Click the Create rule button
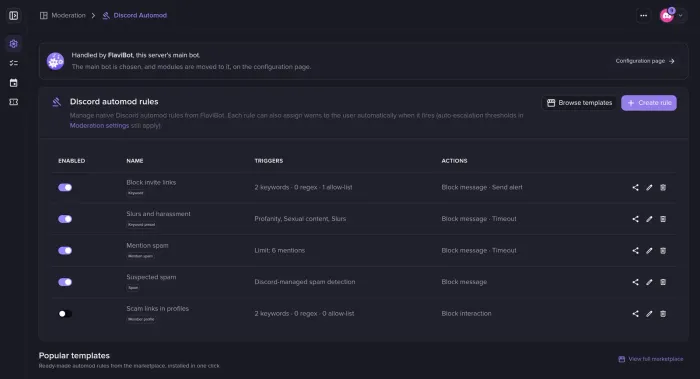The image size is (700, 379). [x=649, y=103]
